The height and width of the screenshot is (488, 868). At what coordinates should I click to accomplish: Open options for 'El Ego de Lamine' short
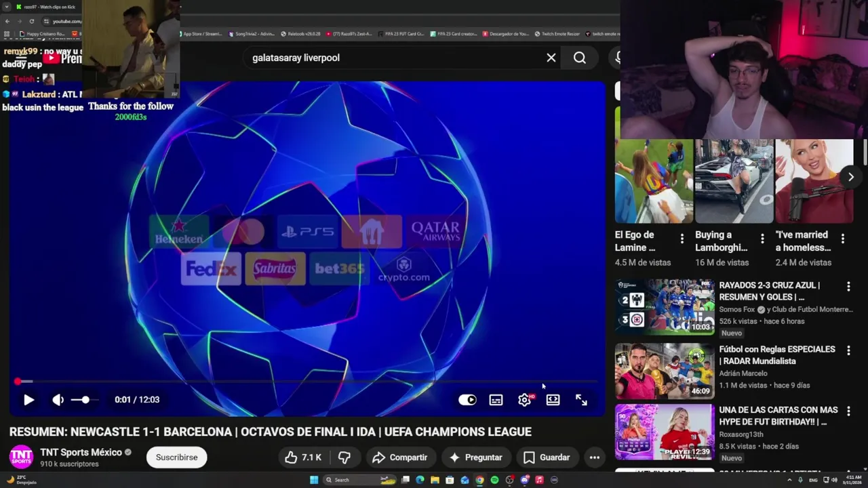click(x=682, y=239)
